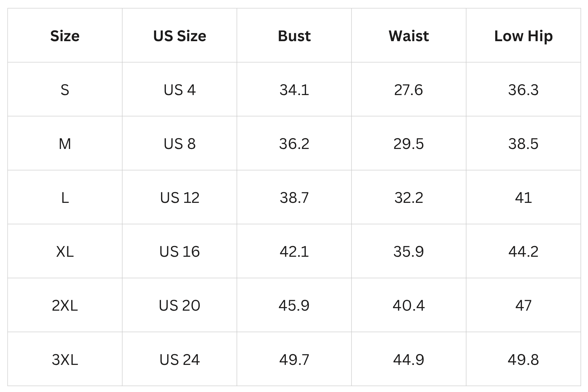The height and width of the screenshot is (392, 588).
Task: Select the XL size cell
Action: (x=65, y=252)
